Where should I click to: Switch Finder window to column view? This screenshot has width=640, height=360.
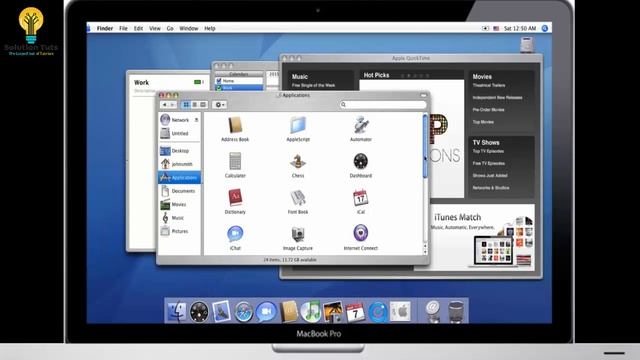click(x=203, y=105)
